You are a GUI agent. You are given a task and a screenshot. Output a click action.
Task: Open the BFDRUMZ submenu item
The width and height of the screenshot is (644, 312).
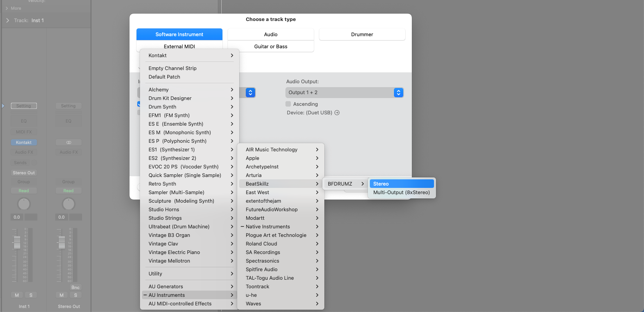346,184
